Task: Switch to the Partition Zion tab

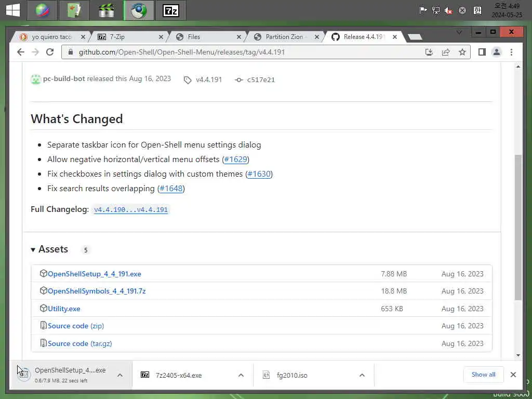Action: (x=285, y=37)
